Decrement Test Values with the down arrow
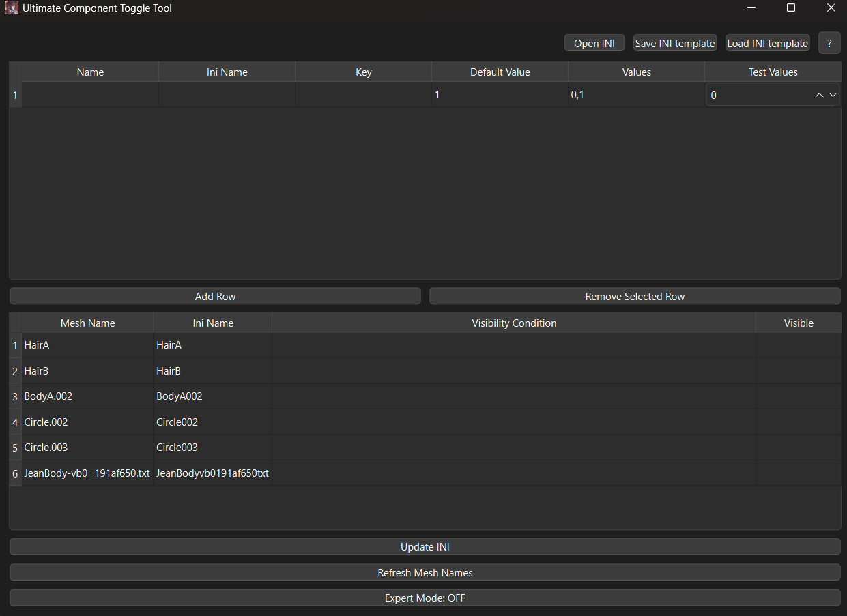 833,96
